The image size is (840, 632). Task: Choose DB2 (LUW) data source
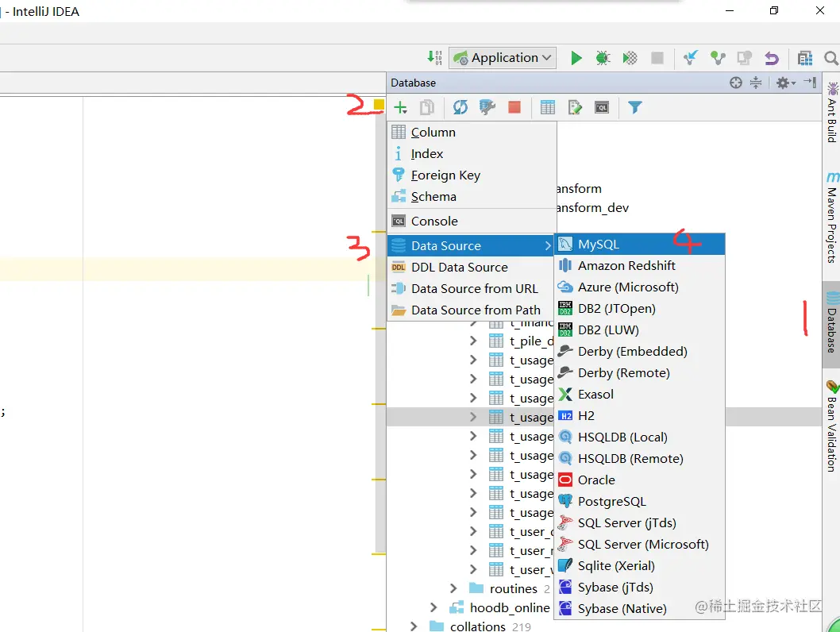click(x=640, y=330)
